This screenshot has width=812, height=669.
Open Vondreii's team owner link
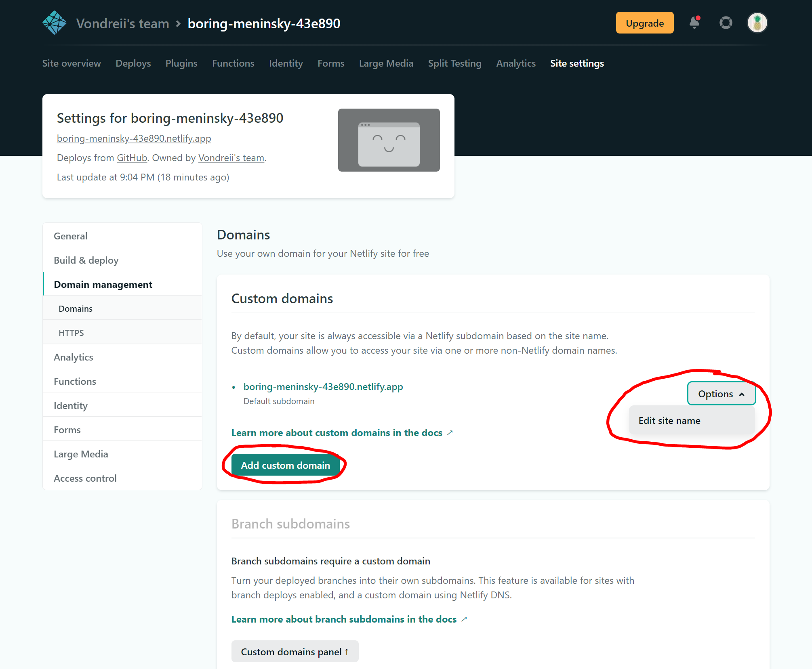(231, 157)
